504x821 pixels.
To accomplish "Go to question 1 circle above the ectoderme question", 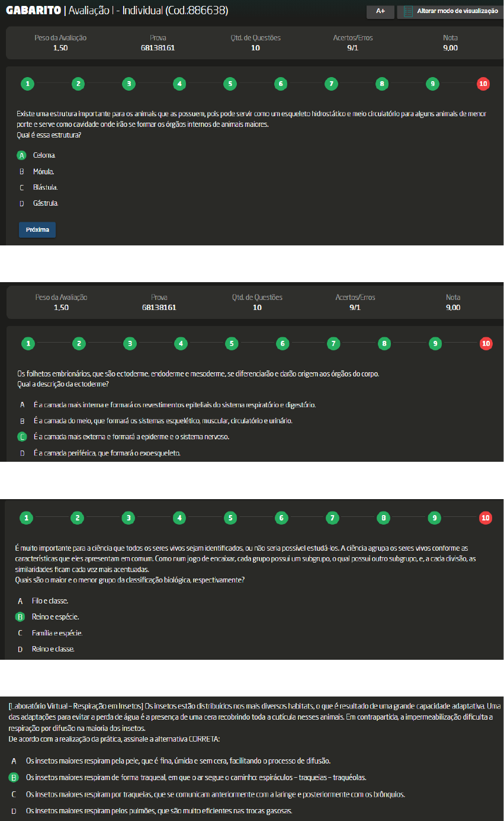I will pyautogui.click(x=27, y=343).
